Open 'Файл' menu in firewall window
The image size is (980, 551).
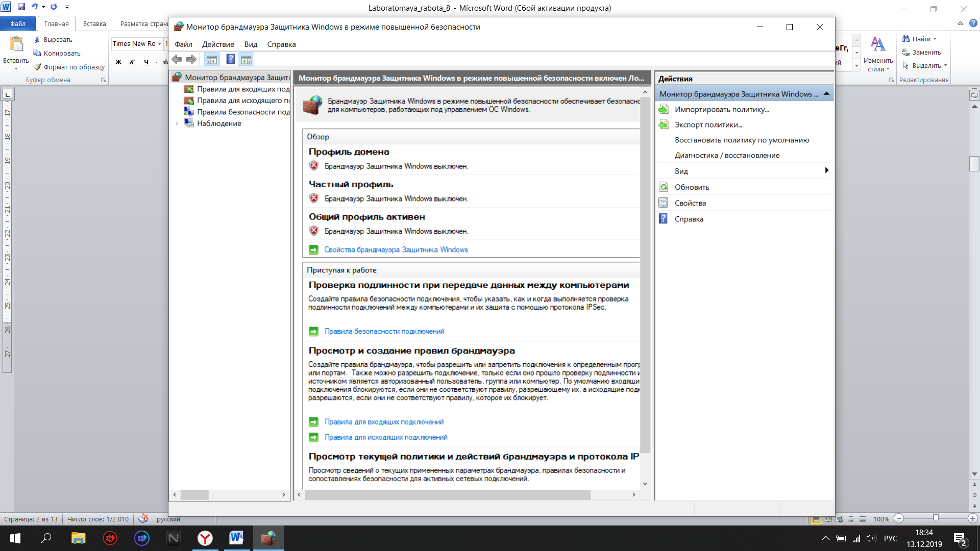point(183,44)
